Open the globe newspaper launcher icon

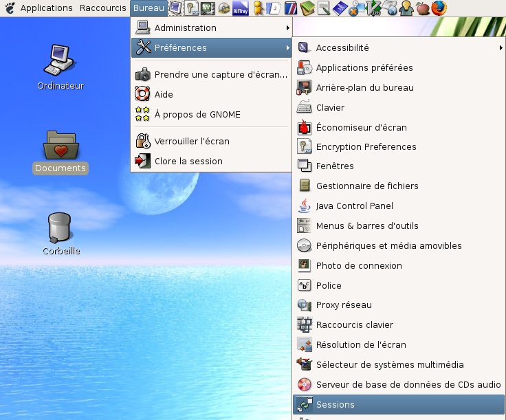point(390,8)
